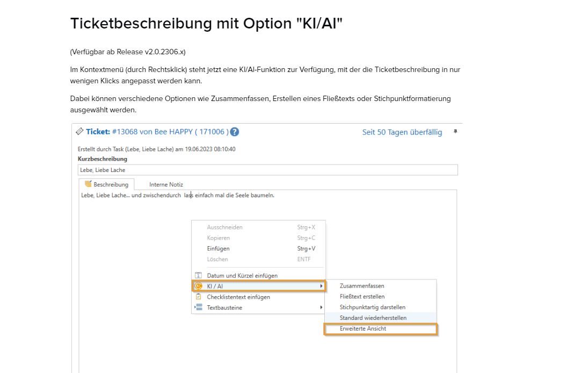Click the blue help question mark icon
Image resolution: width=588 pixels, height=373 pixels.
pyautogui.click(x=235, y=132)
